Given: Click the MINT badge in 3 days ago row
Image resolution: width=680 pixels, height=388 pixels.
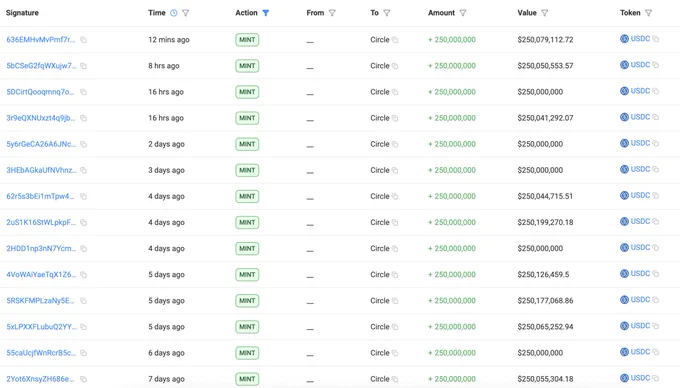Looking at the screenshot, I should tap(247, 170).
